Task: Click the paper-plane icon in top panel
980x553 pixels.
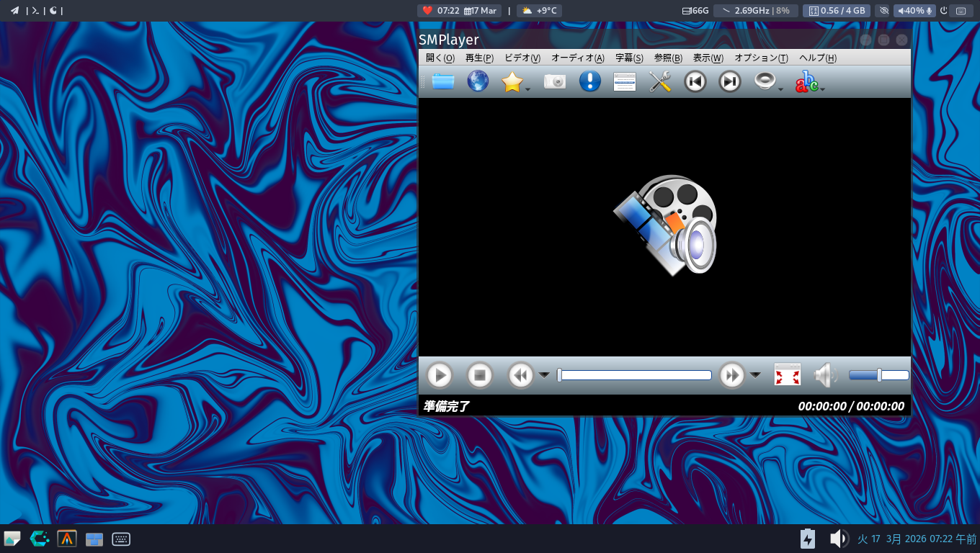Action: (14, 11)
